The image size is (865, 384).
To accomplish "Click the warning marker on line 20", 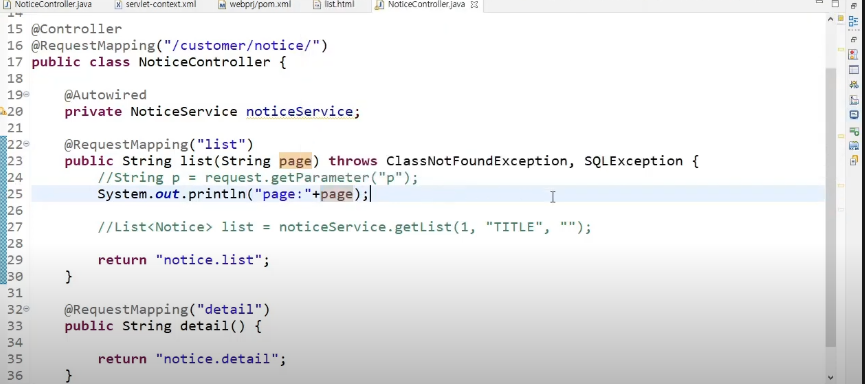I will click(3, 111).
